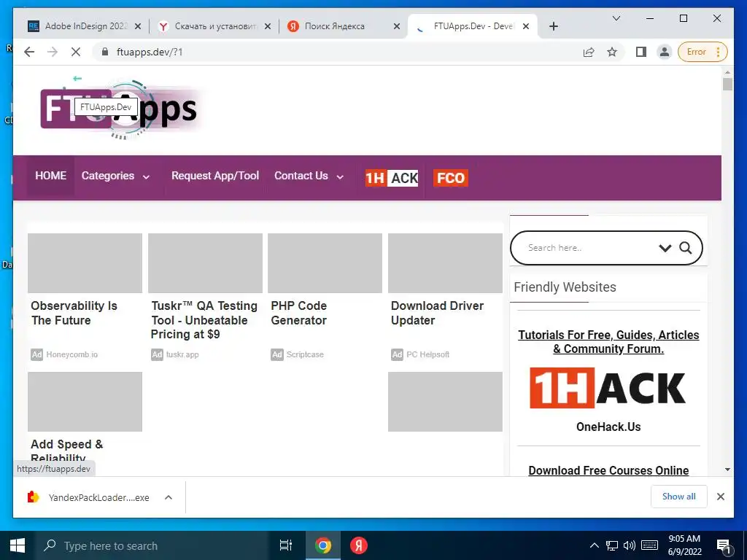Close the Скачать и установить tab
The image size is (747, 560).
point(268,27)
